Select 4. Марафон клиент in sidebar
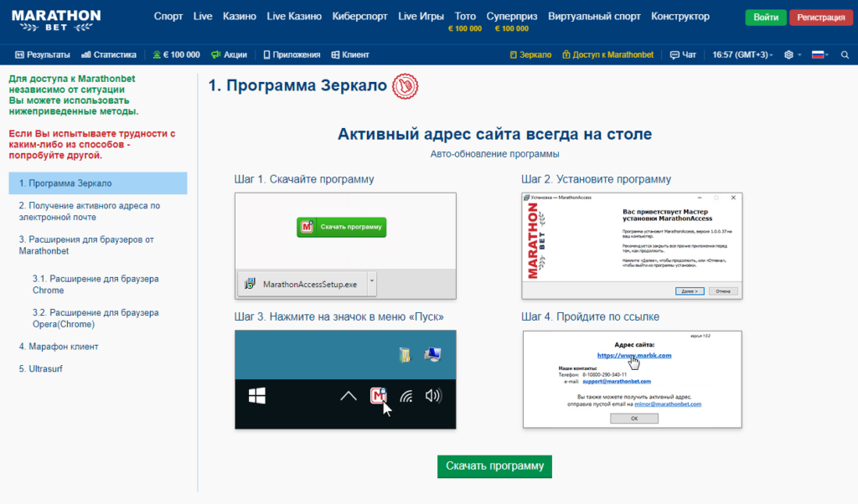Image resolution: width=858 pixels, height=504 pixels. click(59, 347)
